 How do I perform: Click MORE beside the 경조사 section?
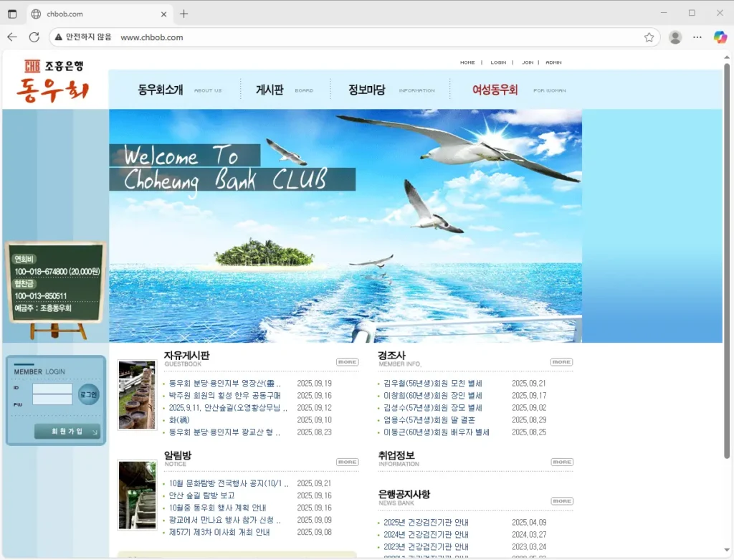pyautogui.click(x=561, y=362)
